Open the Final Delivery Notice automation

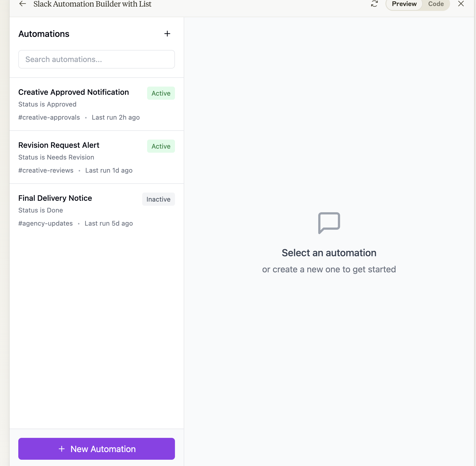(x=55, y=198)
